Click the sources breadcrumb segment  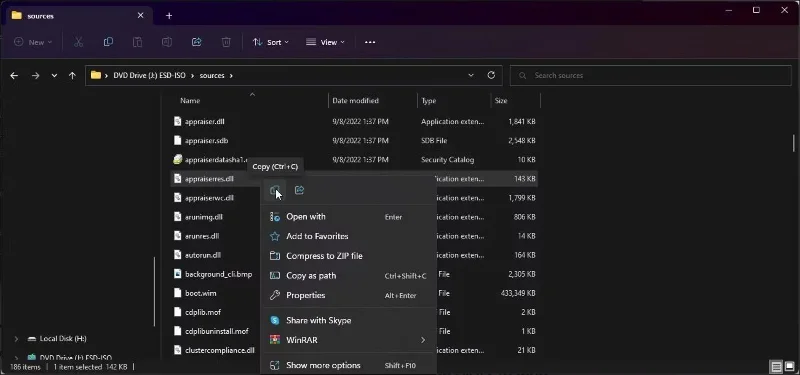(212, 76)
